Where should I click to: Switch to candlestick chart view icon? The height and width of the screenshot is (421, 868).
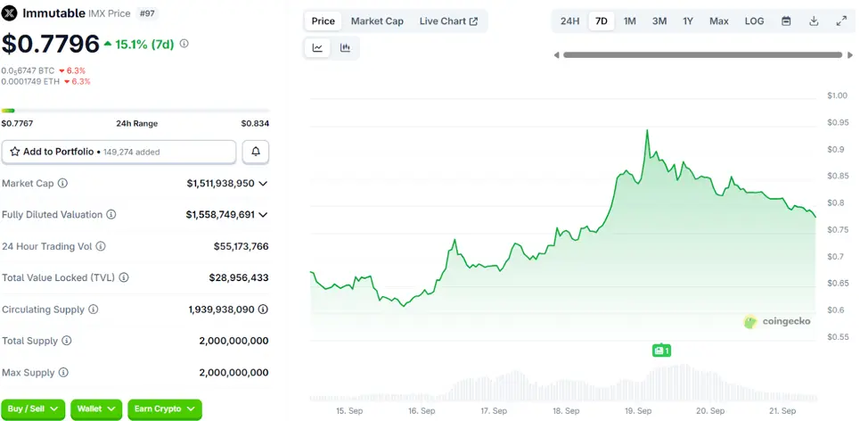point(345,48)
